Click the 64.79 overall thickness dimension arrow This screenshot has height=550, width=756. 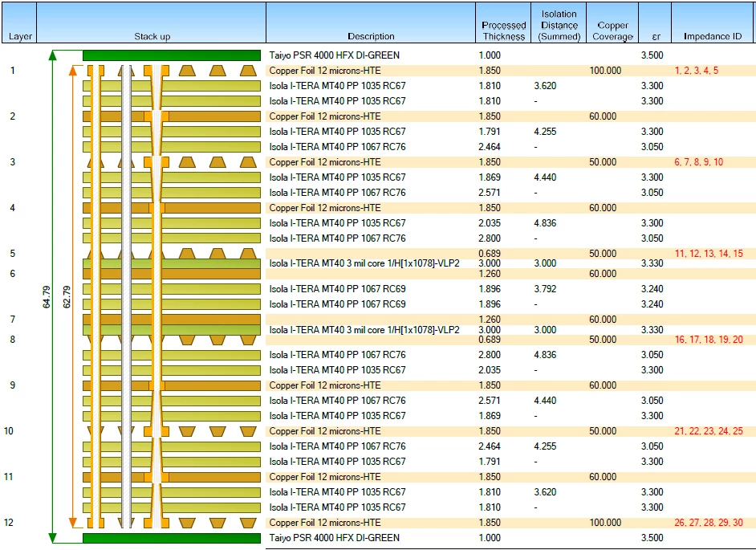(52, 296)
